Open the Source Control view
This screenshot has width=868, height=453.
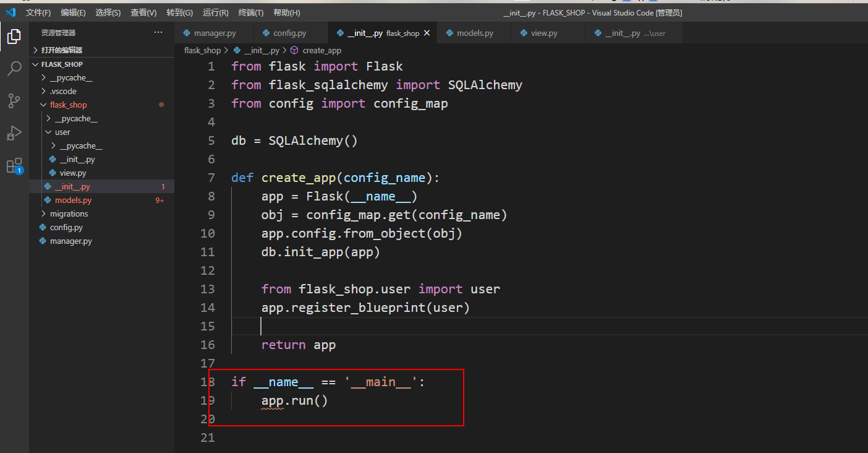(x=14, y=101)
